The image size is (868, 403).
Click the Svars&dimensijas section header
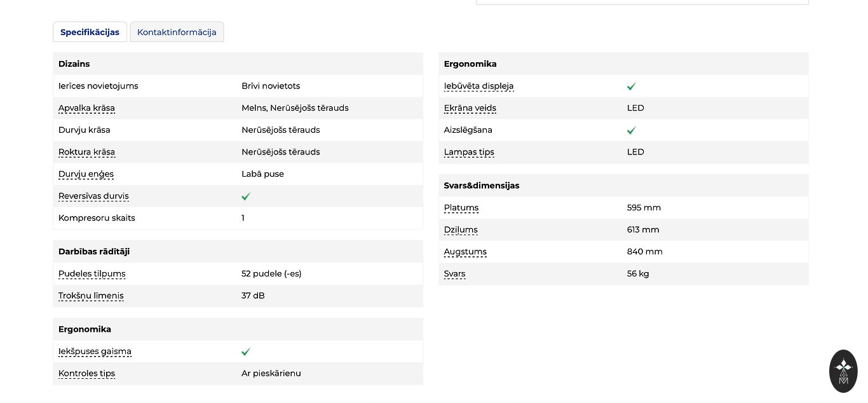pos(481,186)
